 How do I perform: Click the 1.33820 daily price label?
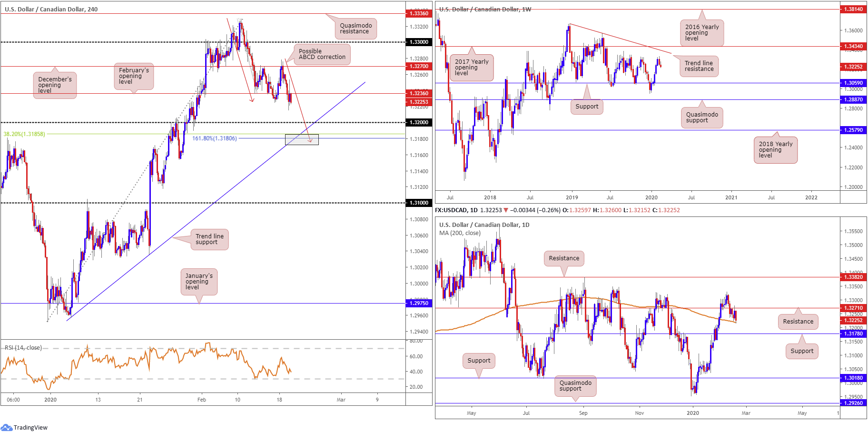click(853, 277)
